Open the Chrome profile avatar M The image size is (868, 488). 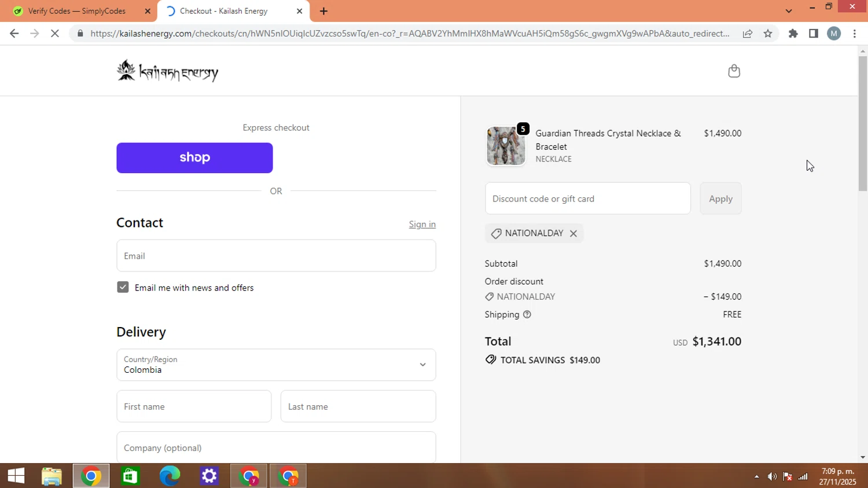(x=834, y=34)
